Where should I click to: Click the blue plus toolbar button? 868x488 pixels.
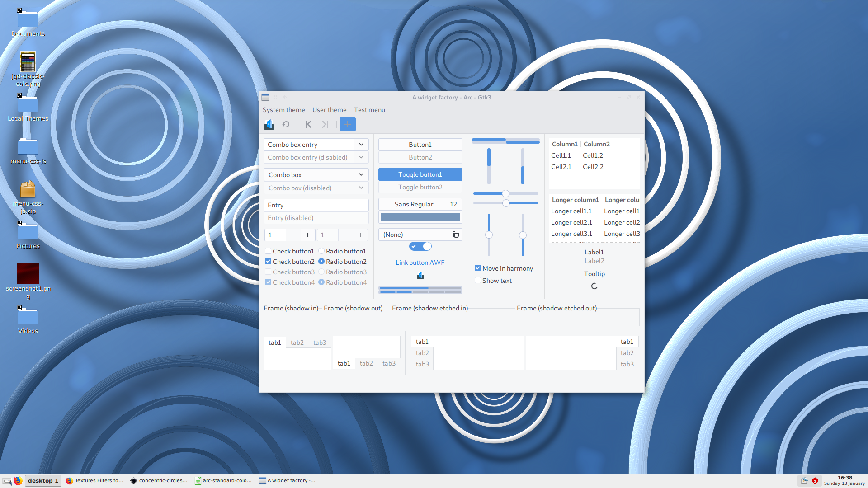(x=347, y=124)
